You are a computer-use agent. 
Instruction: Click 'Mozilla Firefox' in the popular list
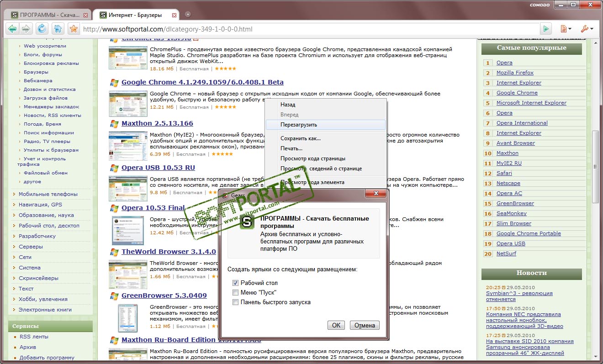[515, 73]
